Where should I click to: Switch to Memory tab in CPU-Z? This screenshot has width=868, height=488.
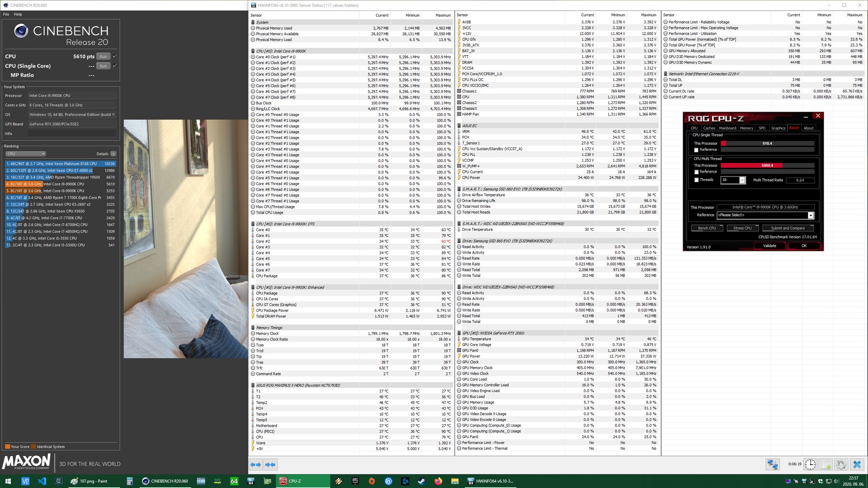[746, 128]
